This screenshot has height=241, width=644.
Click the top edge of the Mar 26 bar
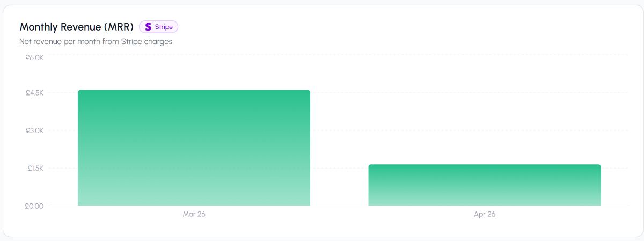[x=194, y=91]
